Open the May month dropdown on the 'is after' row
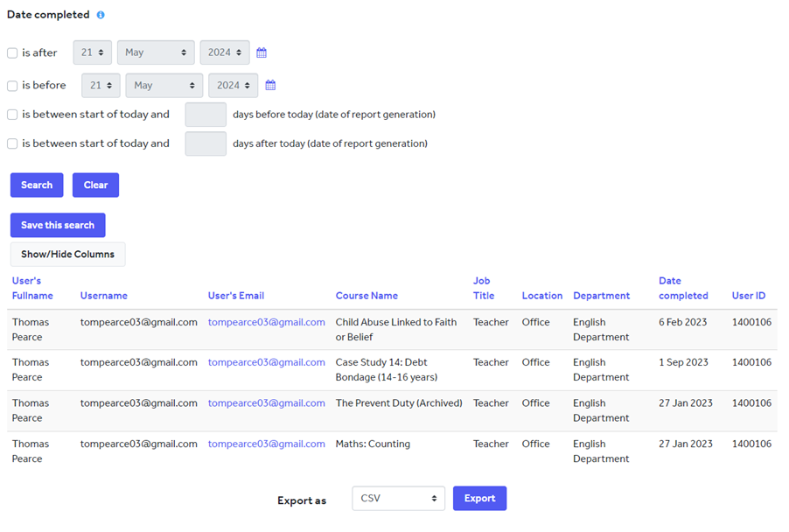Image resolution: width=789 pixels, height=532 pixels. (156, 52)
